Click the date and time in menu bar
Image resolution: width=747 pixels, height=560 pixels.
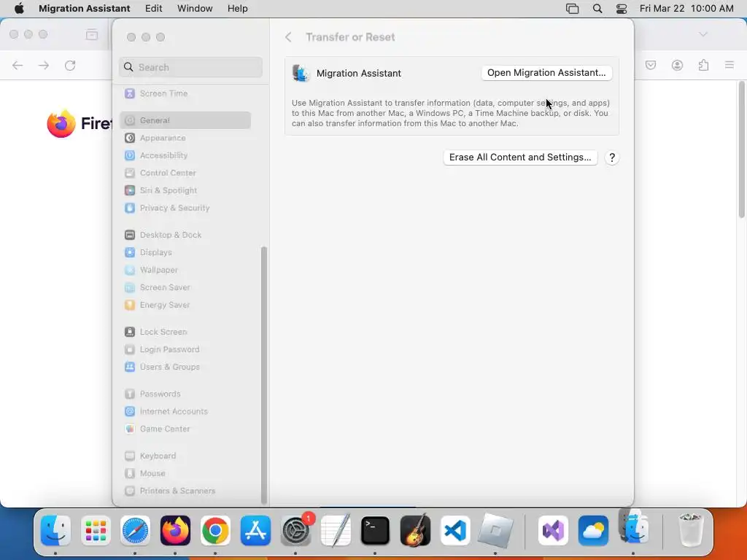(686, 9)
